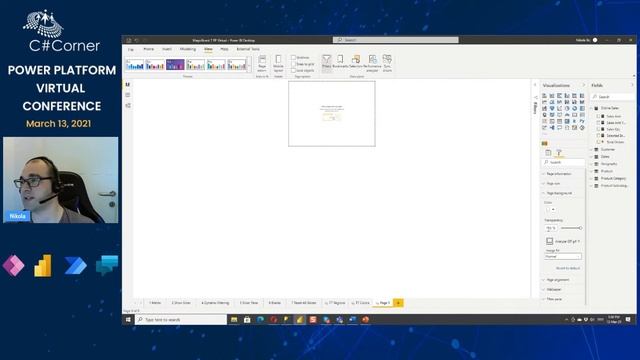Expand Page size section
This screenshot has width=640, height=360.
tap(562, 184)
